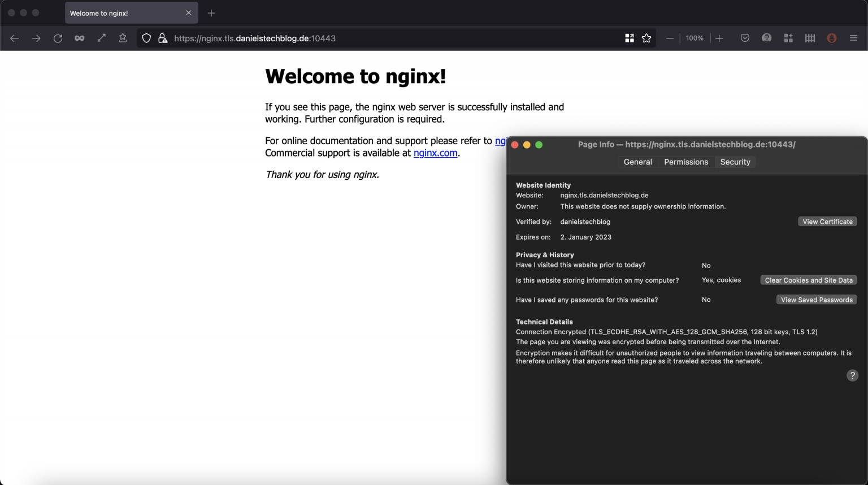Switch to the Permissions tab
The height and width of the screenshot is (485, 868).
tap(685, 162)
